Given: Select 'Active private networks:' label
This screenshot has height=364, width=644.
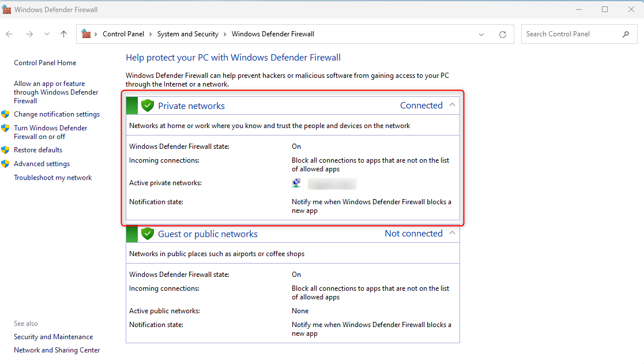Looking at the screenshot, I should pos(165,183).
